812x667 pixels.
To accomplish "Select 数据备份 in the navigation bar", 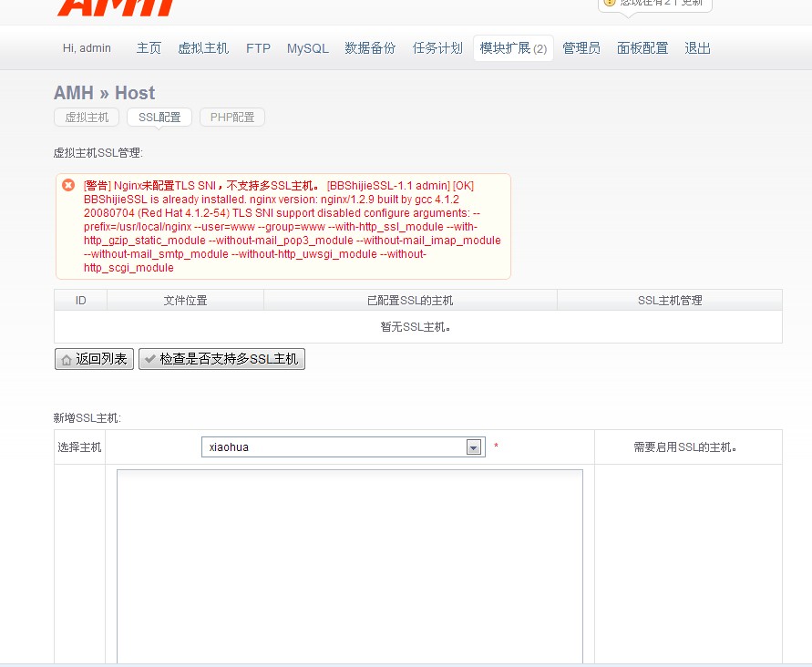I will [x=370, y=48].
